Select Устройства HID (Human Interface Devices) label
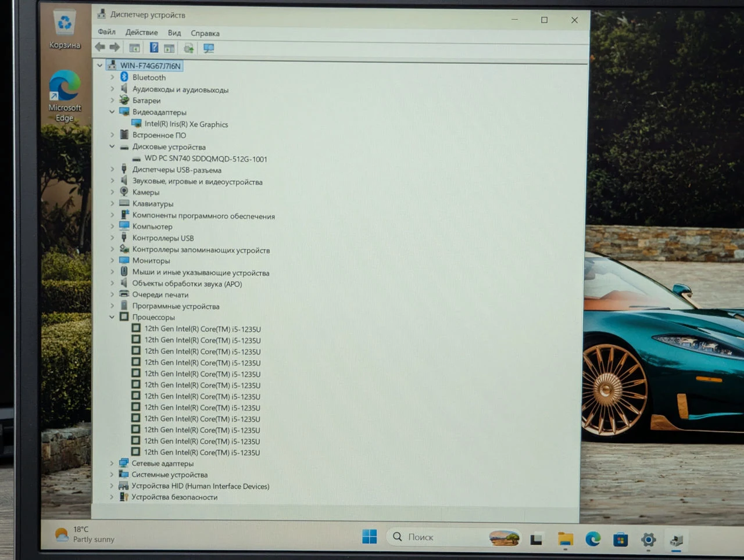Screen dimensions: 744x560 (201, 486)
